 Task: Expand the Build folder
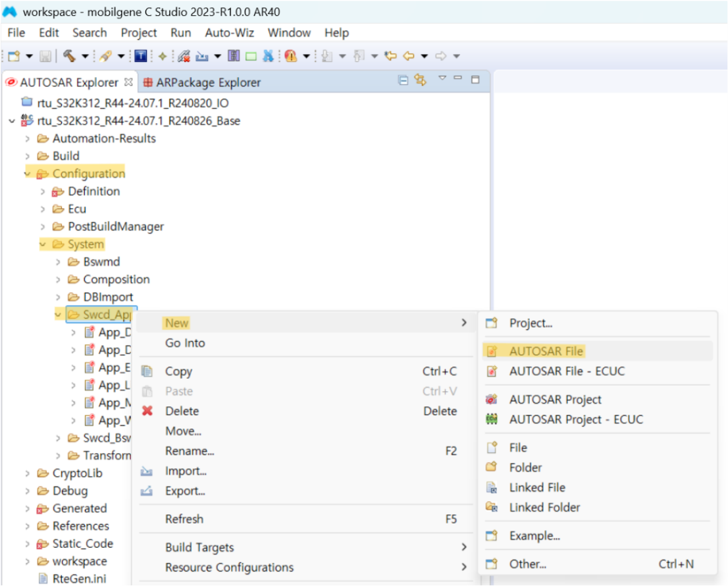click(28, 157)
